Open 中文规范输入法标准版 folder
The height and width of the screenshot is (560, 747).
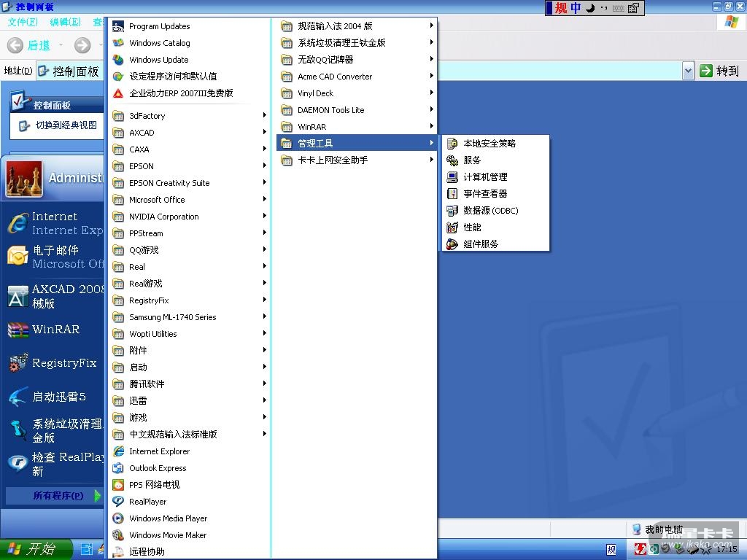(x=190, y=435)
